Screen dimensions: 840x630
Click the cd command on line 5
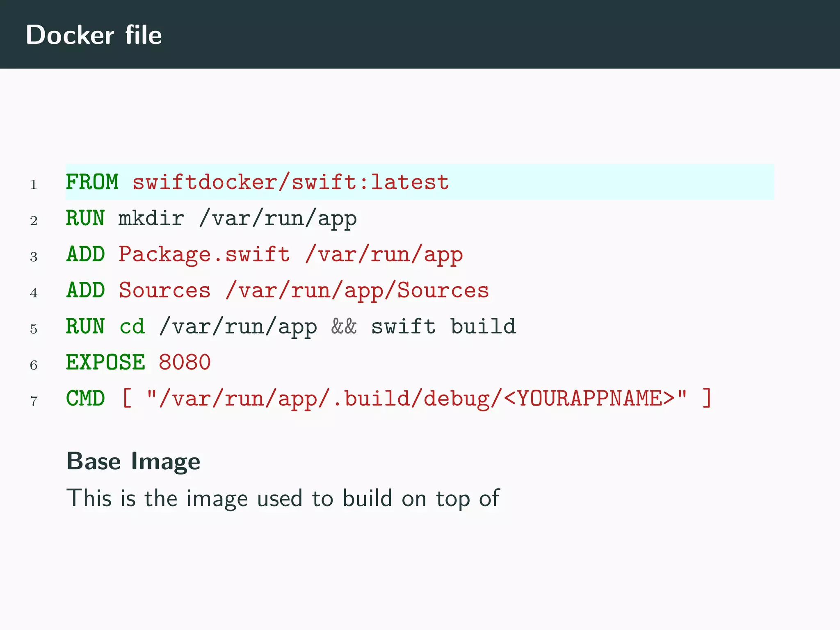pyautogui.click(x=132, y=326)
